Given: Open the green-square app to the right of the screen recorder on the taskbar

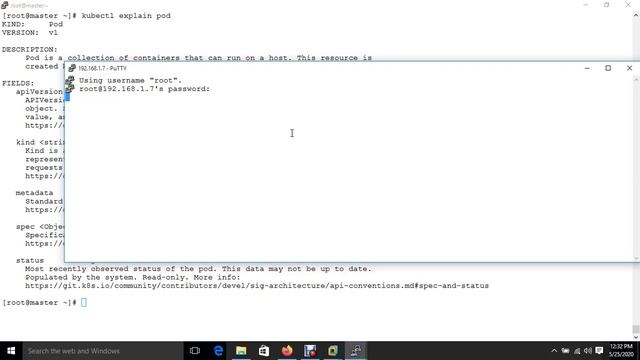Looking at the screenshot, I should (333, 351).
